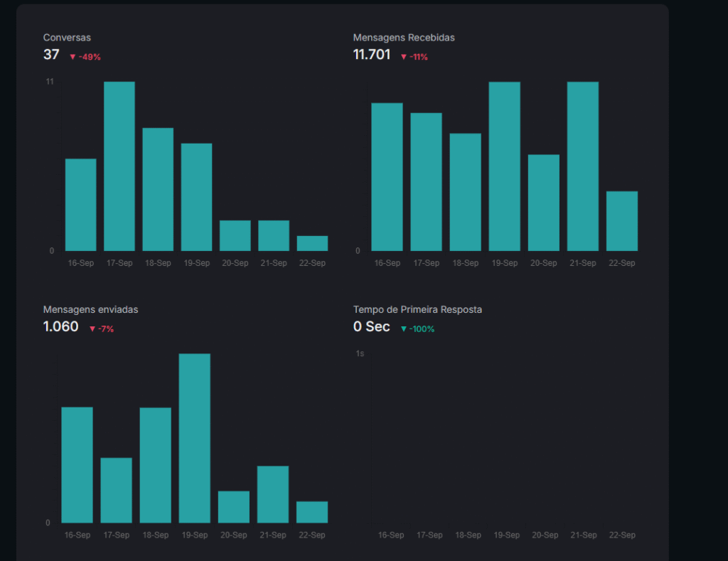Image resolution: width=728 pixels, height=561 pixels.
Task: Select the 19-Sep bar in Mensagens enviadas chart
Action: (194, 438)
